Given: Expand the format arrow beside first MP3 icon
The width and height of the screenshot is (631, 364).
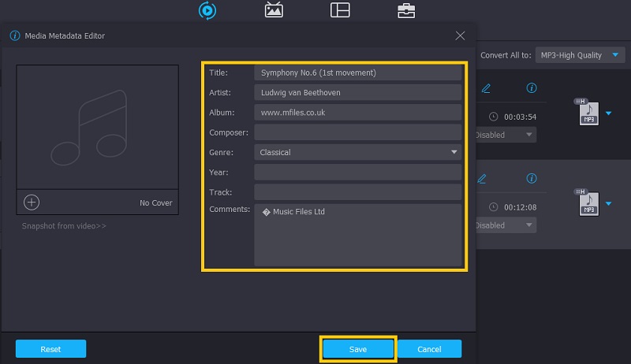Looking at the screenshot, I should [608, 113].
